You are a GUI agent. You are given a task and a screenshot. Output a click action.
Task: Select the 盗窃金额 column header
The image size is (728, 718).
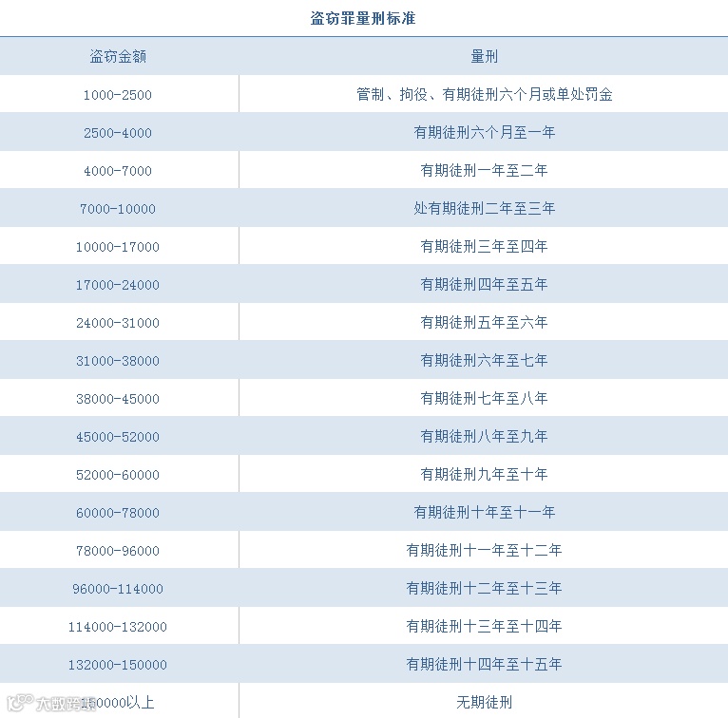pyautogui.click(x=118, y=57)
